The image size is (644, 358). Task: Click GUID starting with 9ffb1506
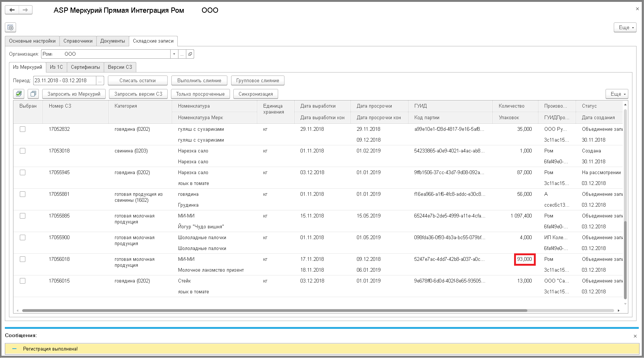pos(449,172)
